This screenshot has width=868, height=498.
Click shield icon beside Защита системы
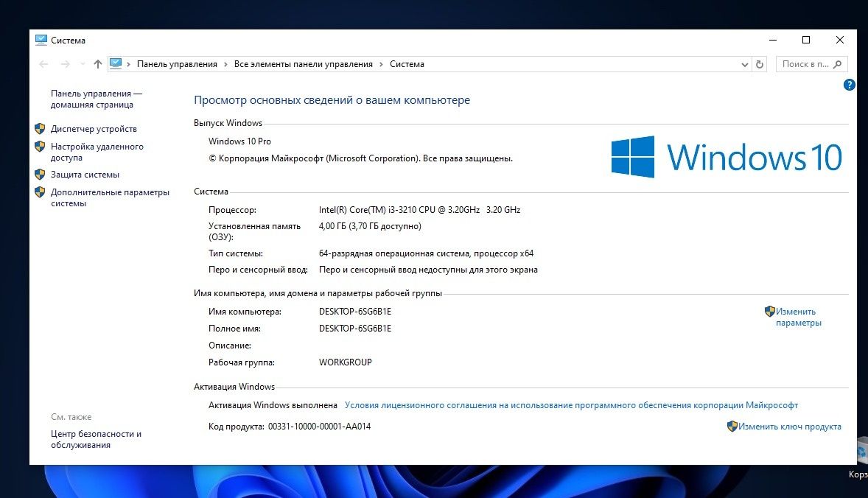(x=40, y=175)
